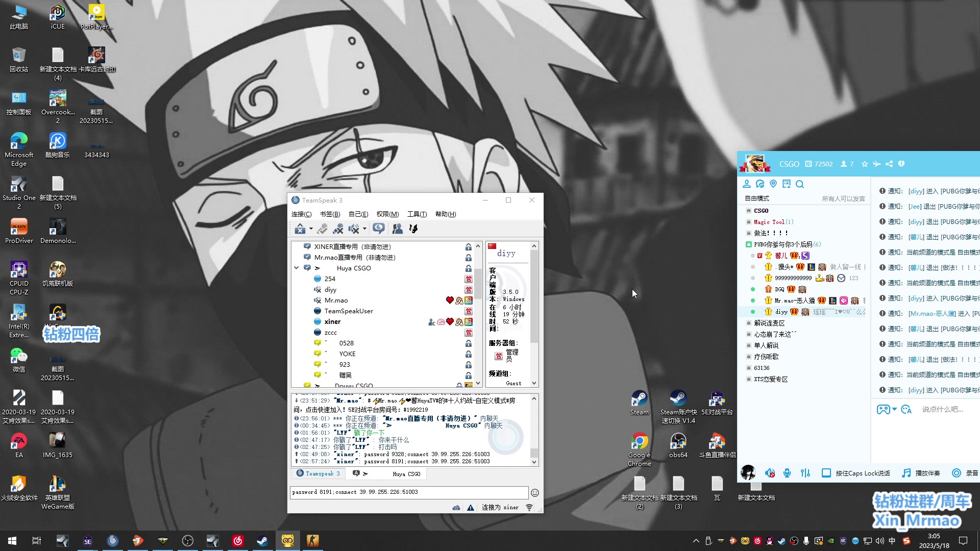
Task: Click [Mr.mao-恶人獵] link in notification log
Action: coord(932,314)
